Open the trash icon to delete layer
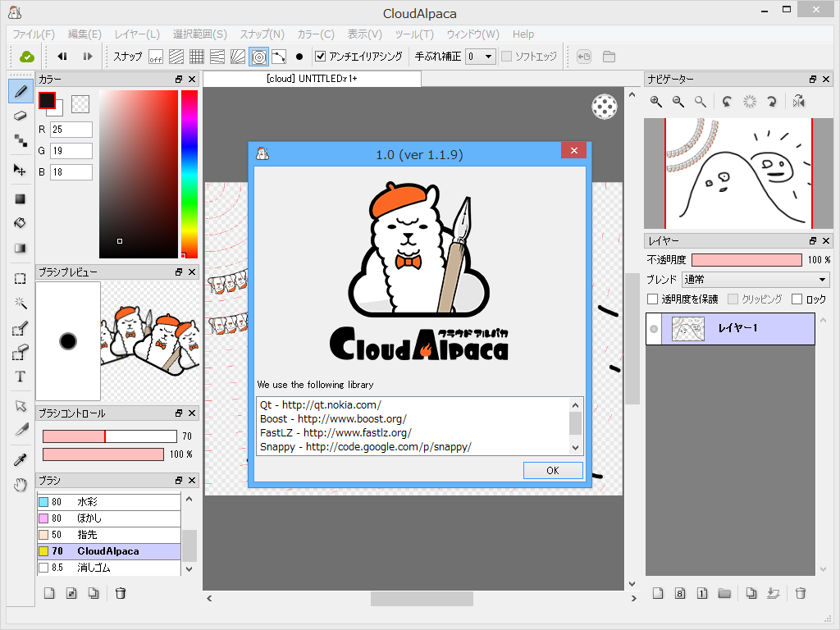This screenshot has width=840, height=630. coord(800,592)
